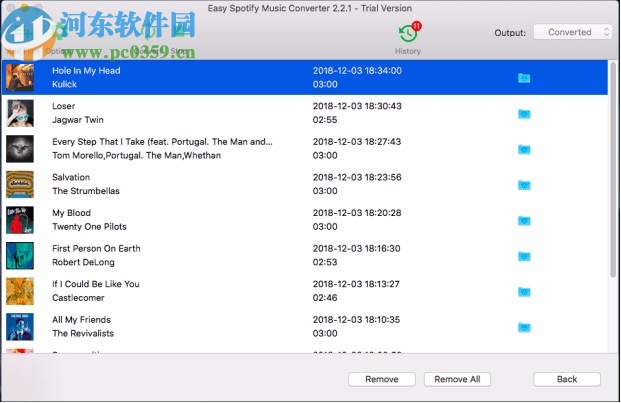
Task: Select timestamp 2018-12-03 18:13:27
Action: (356, 284)
